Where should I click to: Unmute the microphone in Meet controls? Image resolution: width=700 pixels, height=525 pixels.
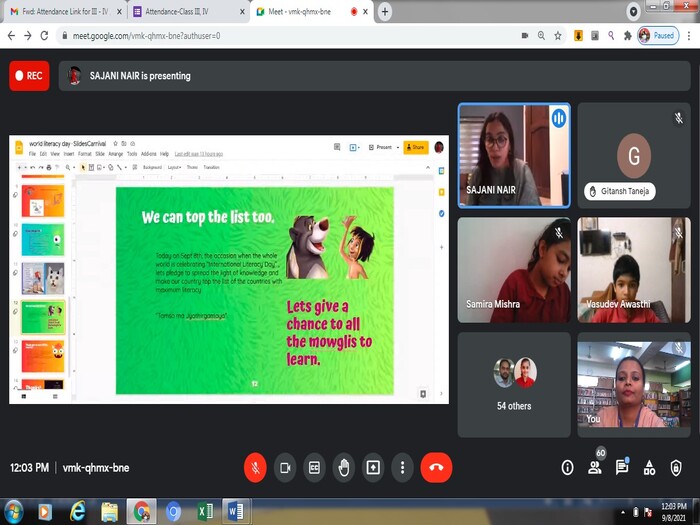click(255, 467)
